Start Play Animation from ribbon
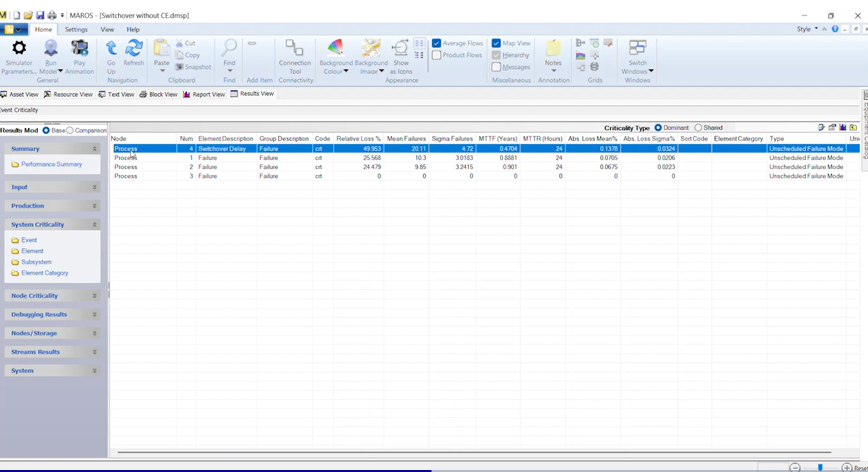Viewport: 868px width, 472px height. (x=80, y=48)
